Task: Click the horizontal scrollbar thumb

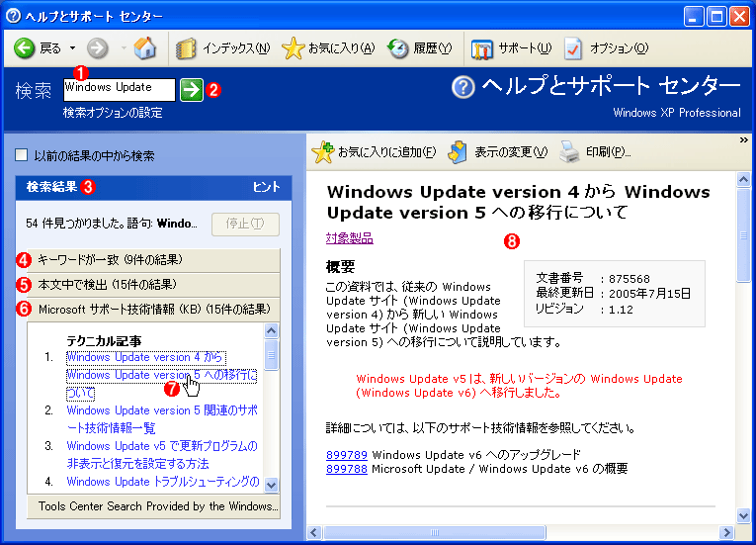Action: pyautogui.click(x=435, y=532)
